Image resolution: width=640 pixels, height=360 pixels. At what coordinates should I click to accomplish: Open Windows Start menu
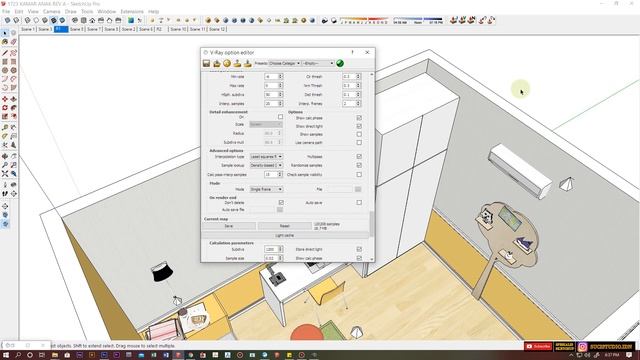coord(6,355)
